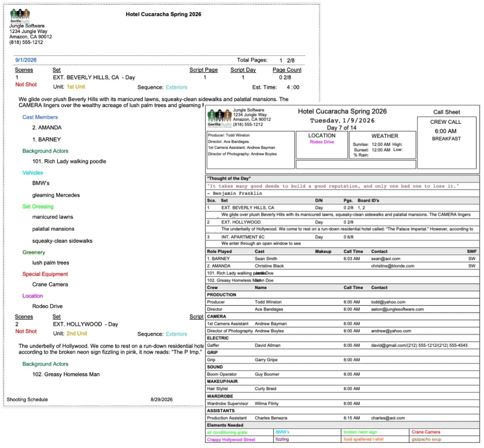Click the Not Shot status for scene 1
The height and width of the screenshot is (448, 484).
[26, 85]
